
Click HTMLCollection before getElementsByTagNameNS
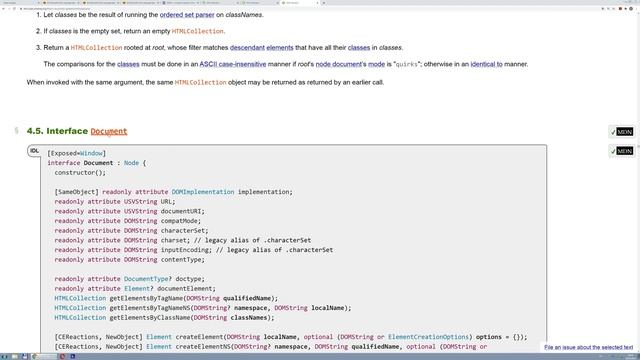(80, 308)
